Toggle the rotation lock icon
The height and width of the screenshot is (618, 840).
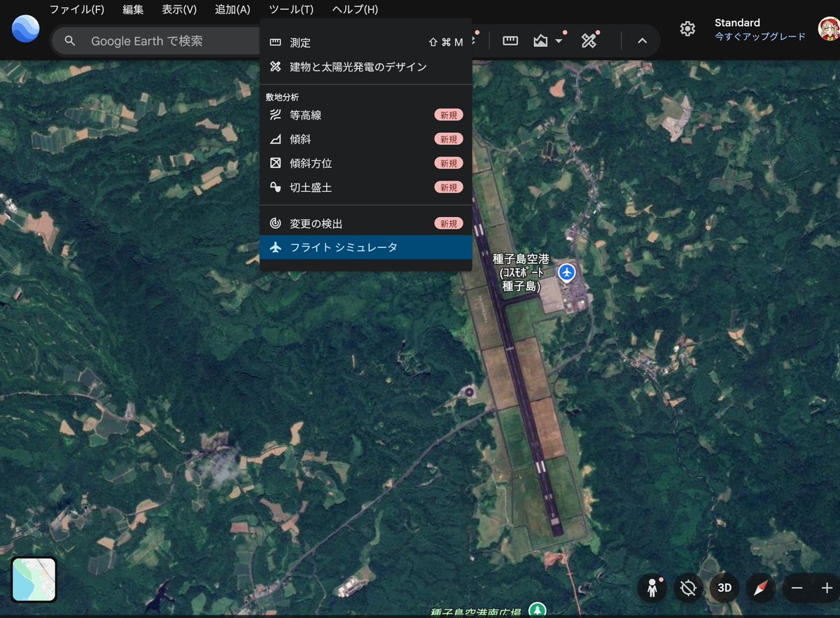(x=688, y=588)
